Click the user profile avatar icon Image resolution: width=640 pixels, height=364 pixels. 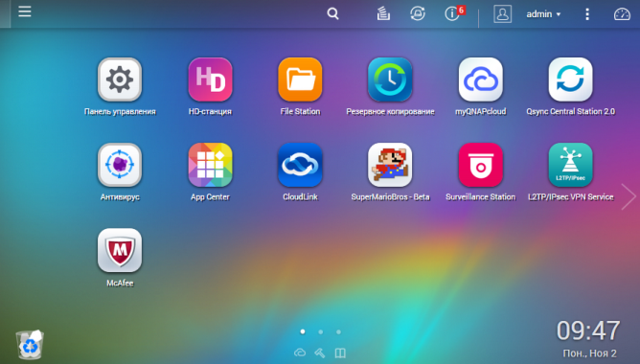pyautogui.click(x=502, y=13)
